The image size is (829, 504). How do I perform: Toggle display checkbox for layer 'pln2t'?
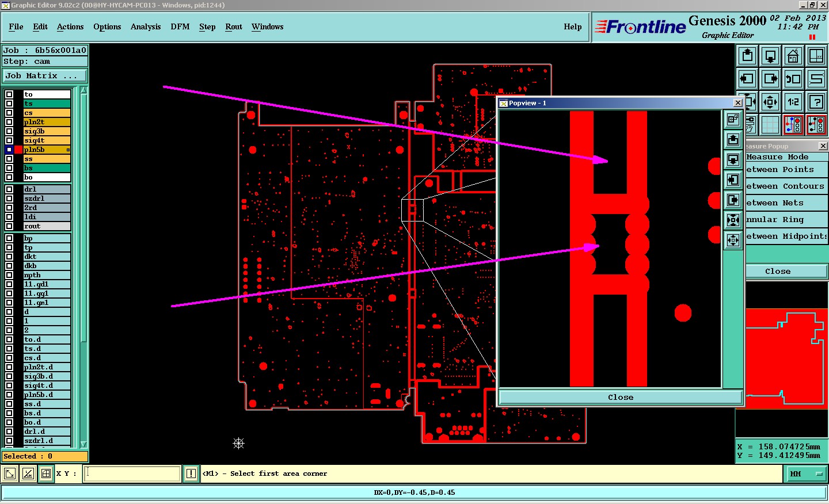pyautogui.click(x=9, y=122)
